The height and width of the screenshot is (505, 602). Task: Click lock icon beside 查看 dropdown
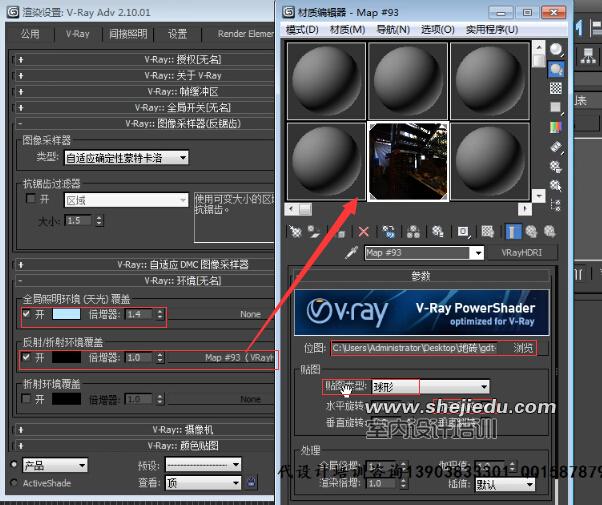(x=251, y=482)
